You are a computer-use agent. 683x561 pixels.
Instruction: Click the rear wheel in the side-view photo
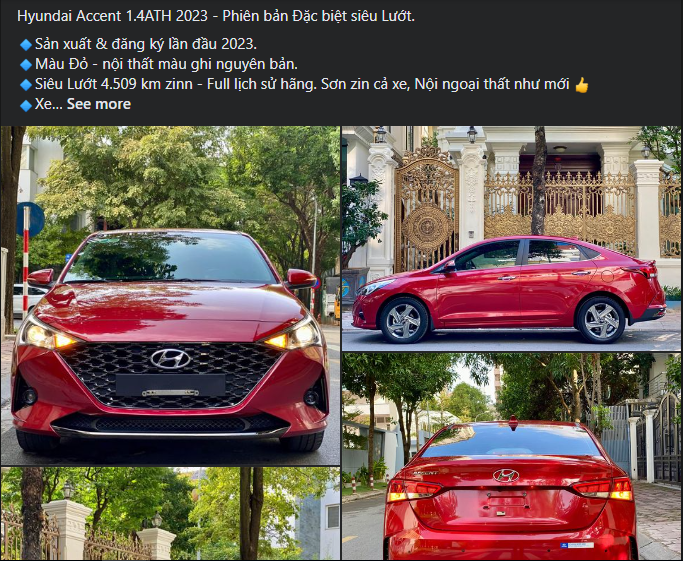[x=601, y=320]
